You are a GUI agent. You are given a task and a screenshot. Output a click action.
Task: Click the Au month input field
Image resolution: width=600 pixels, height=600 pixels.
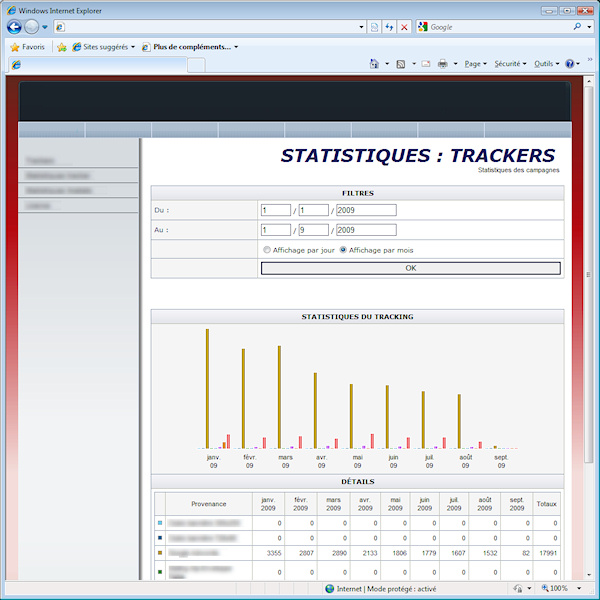tap(313, 230)
